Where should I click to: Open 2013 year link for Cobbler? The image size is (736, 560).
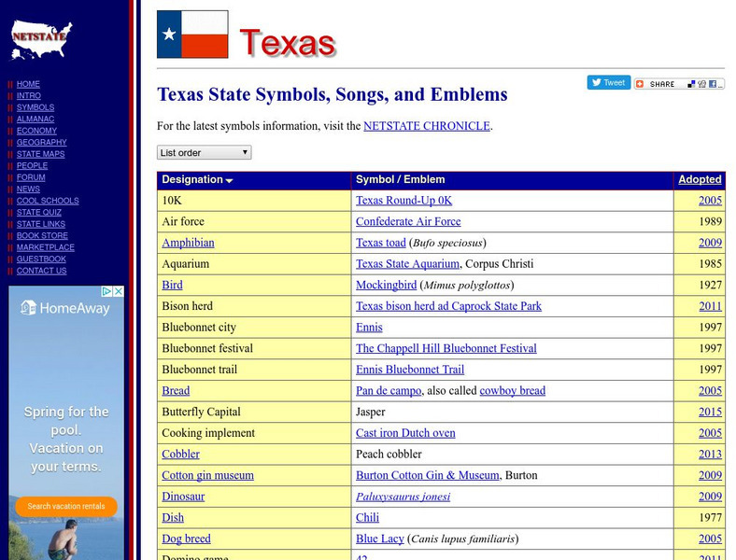710,454
